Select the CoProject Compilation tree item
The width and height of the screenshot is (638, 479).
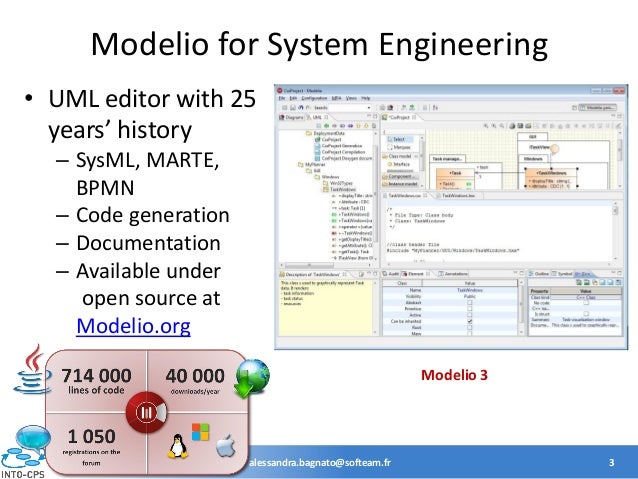click(340, 152)
